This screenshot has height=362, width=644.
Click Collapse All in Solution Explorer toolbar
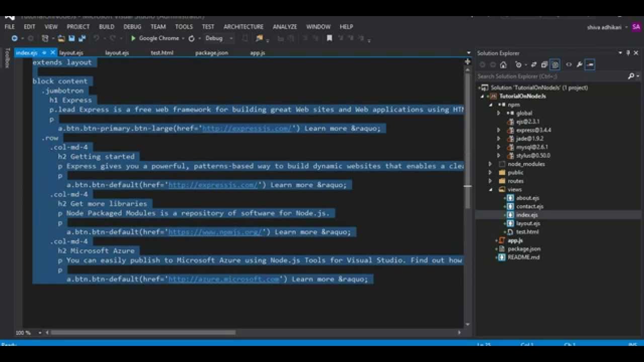544,64
